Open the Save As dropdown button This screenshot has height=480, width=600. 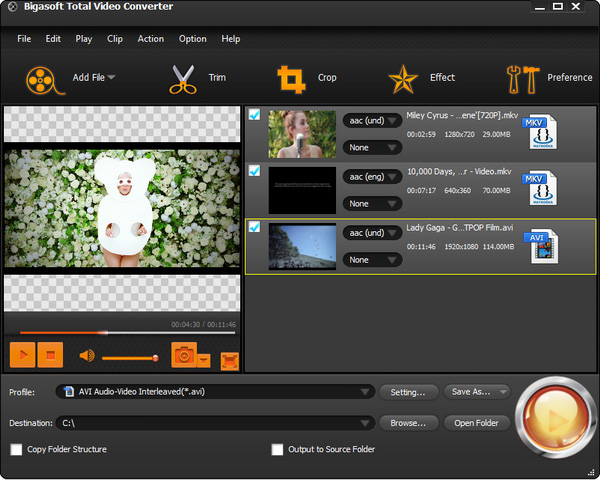click(477, 392)
